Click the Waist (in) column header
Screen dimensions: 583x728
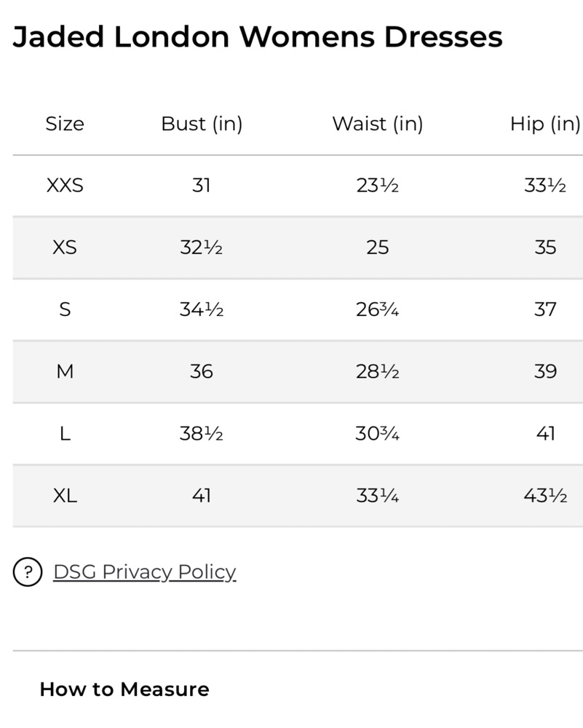(377, 124)
